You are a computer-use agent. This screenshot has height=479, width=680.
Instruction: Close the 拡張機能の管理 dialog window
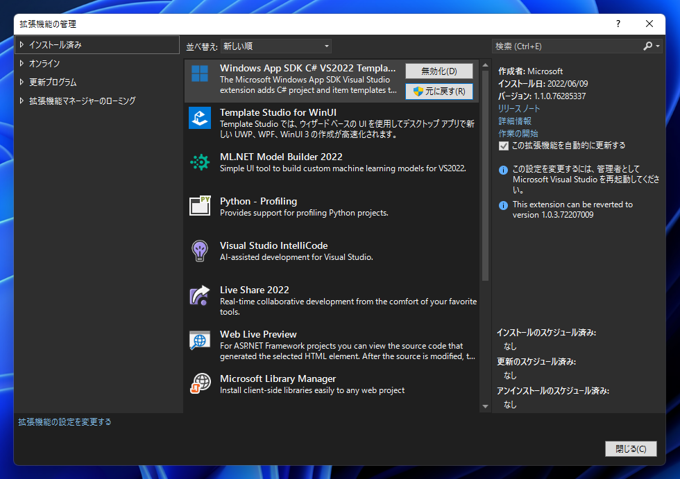[x=649, y=24]
